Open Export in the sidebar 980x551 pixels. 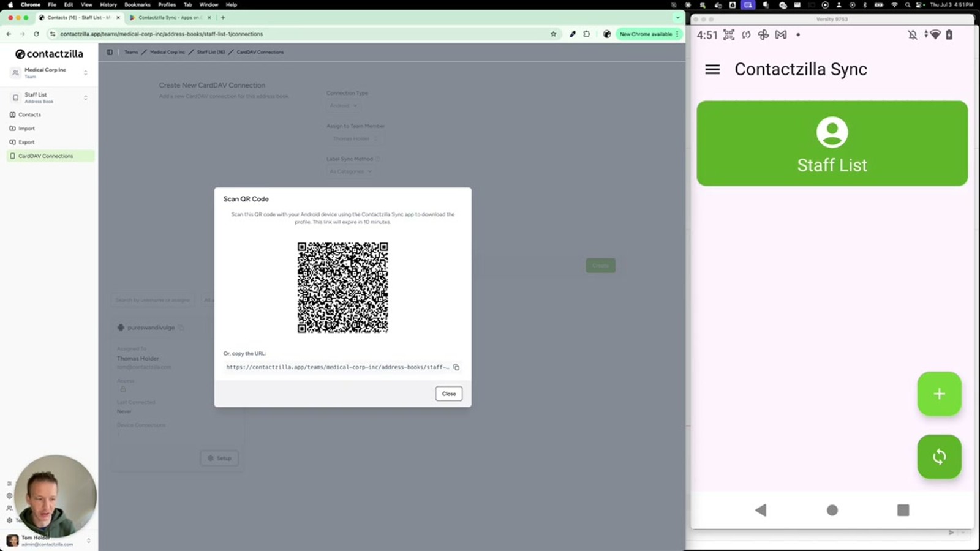(49, 142)
